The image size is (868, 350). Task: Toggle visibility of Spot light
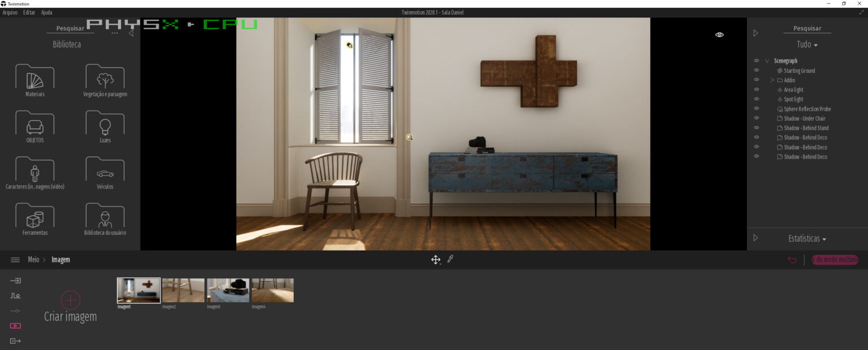click(756, 99)
